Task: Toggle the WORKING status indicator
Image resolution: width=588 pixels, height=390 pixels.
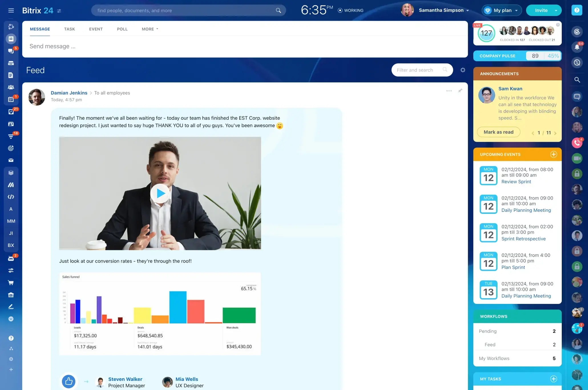Action: [351, 11]
